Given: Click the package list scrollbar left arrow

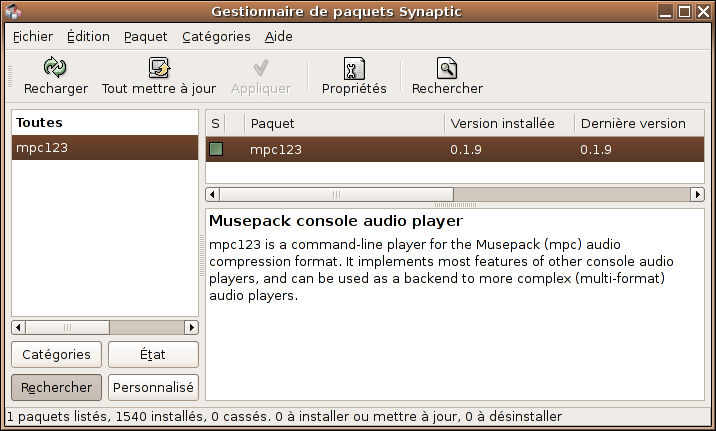Looking at the screenshot, I should point(212,194).
